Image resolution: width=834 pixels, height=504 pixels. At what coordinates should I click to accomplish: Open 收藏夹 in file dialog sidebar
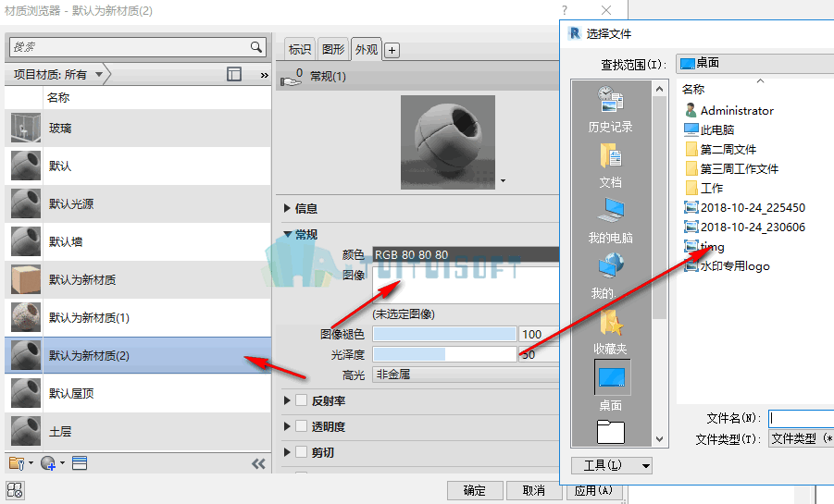(x=610, y=332)
